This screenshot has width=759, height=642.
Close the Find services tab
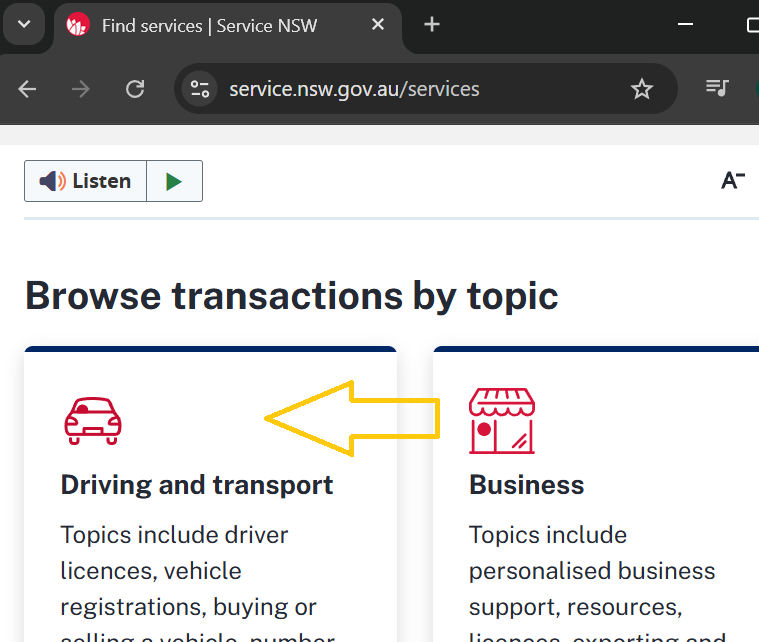(379, 25)
